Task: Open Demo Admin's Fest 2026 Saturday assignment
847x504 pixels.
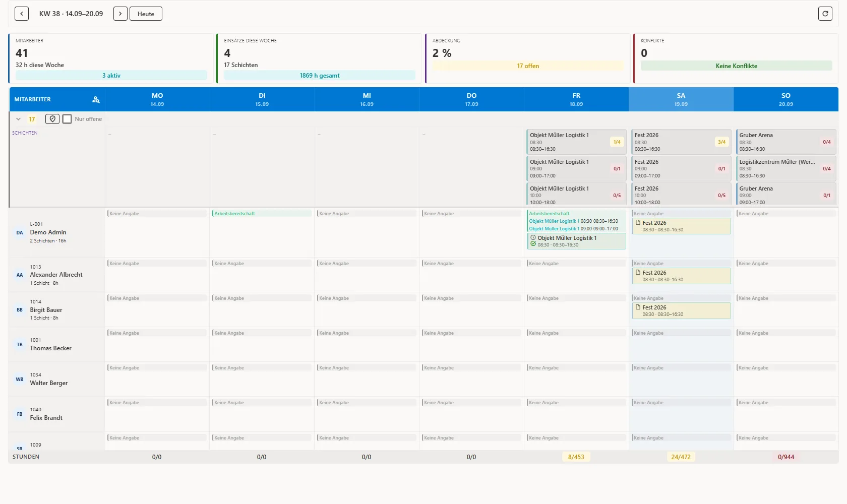Action: (x=681, y=226)
